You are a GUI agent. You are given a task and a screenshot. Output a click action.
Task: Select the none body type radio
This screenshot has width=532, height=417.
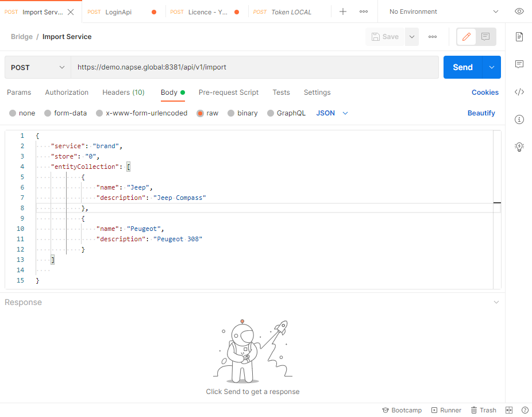[x=13, y=113]
